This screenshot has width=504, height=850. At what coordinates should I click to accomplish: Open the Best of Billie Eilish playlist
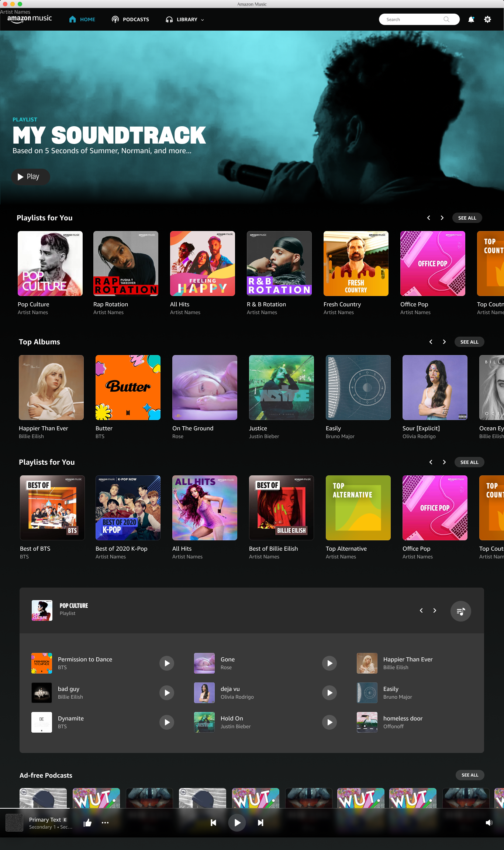point(282,508)
